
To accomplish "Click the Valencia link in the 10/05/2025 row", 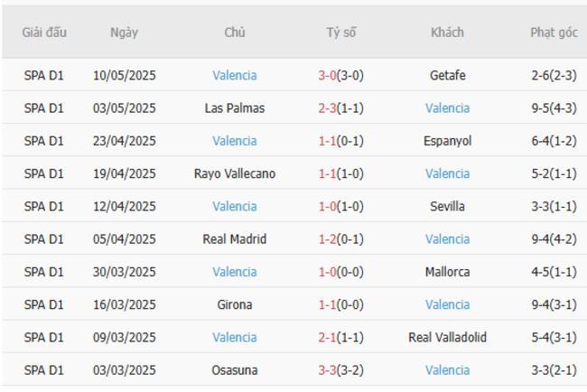I will [235, 75].
